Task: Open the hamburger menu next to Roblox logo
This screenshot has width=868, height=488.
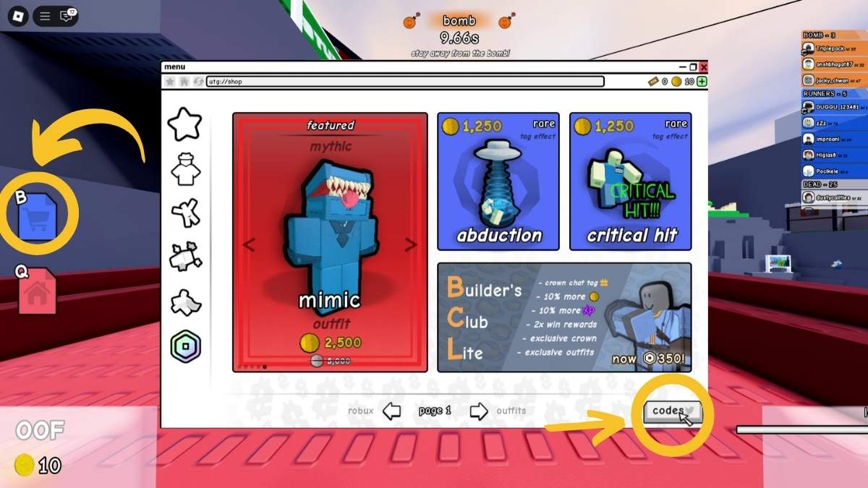Action: pyautogui.click(x=45, y=17)
